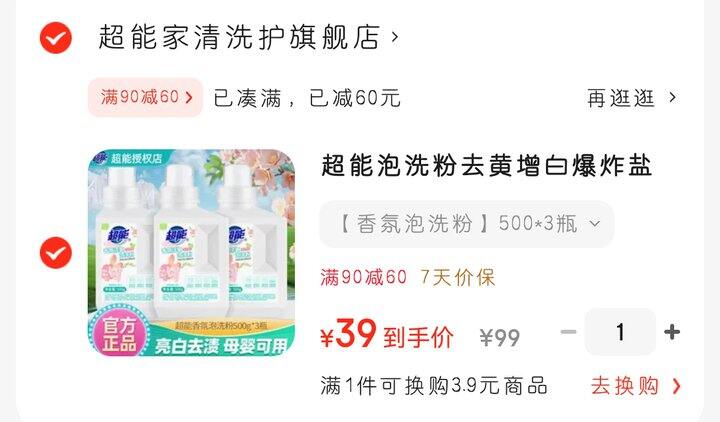Screen dimensions: 720x422
Task: Tap the arrow next to 再逛逛
Action: click(672, 97)
